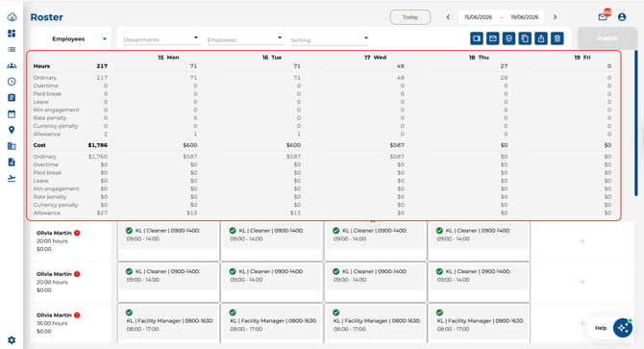Click the vertical scrollbar on the right
The height and width of the screenshot is (349, 644).
636,123
